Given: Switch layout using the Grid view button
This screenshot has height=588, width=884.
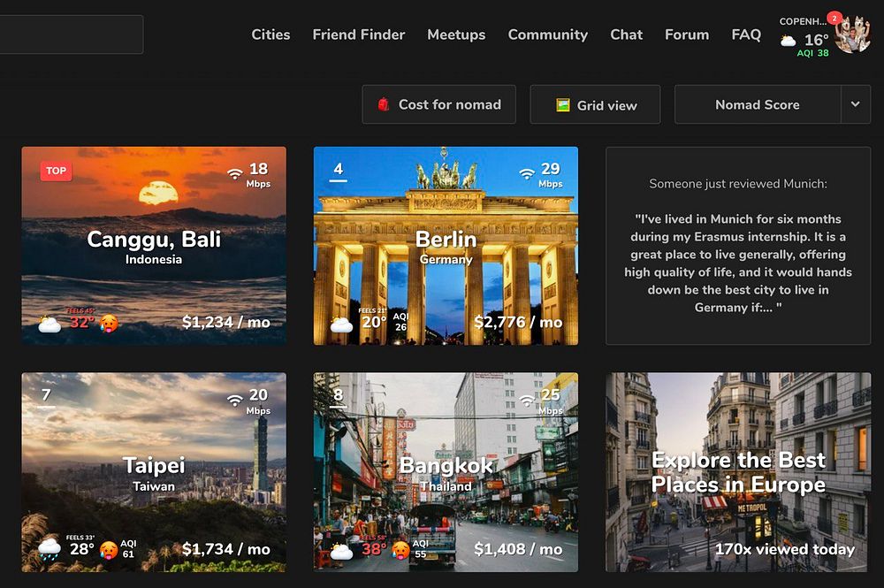Looking at the screenshot, I should coord(595,104).
